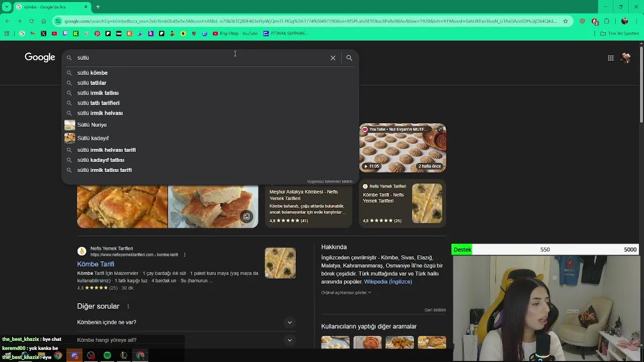Click the magnifier search button in search bar

pyautogui.click(x=349, y=58)
